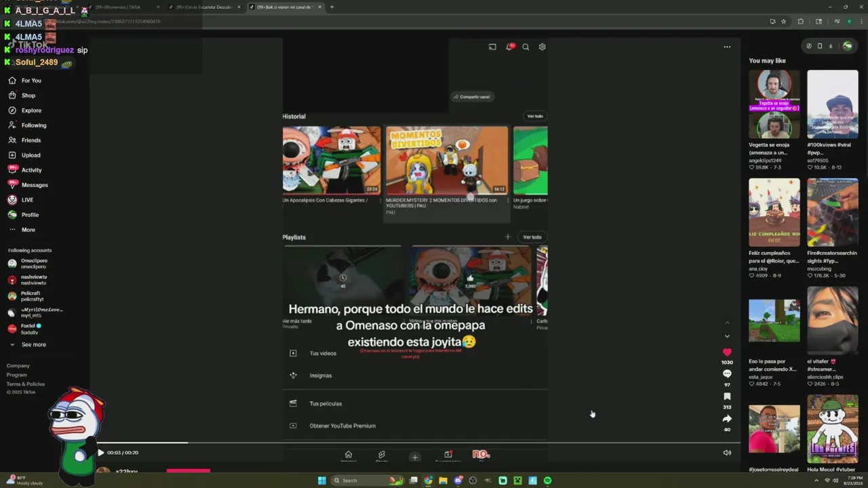Close the active Baik si vieron tab
Viewport: 868px width, 488px height.
[320, 7]
